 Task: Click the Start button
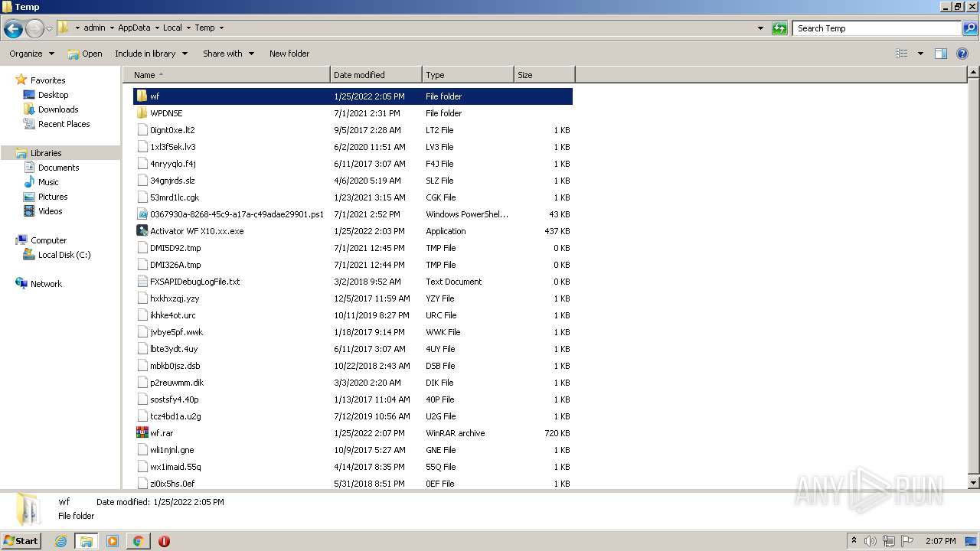pos(21,540)
